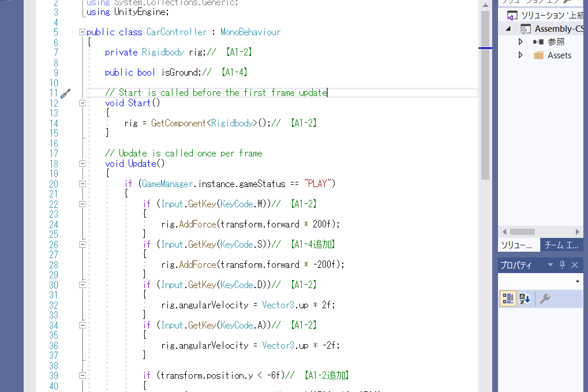Show properties in categorized view

[508, 298]
